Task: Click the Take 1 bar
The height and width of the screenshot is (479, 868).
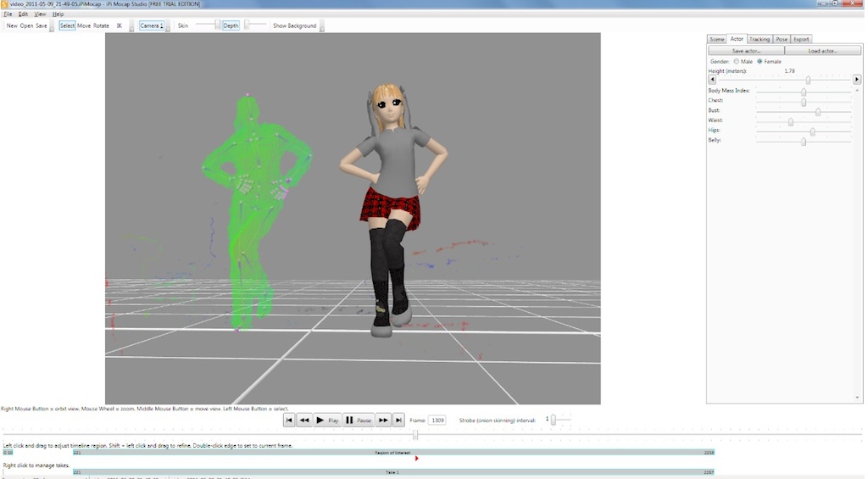Action: pyautogui.click(x=393, y=472)
